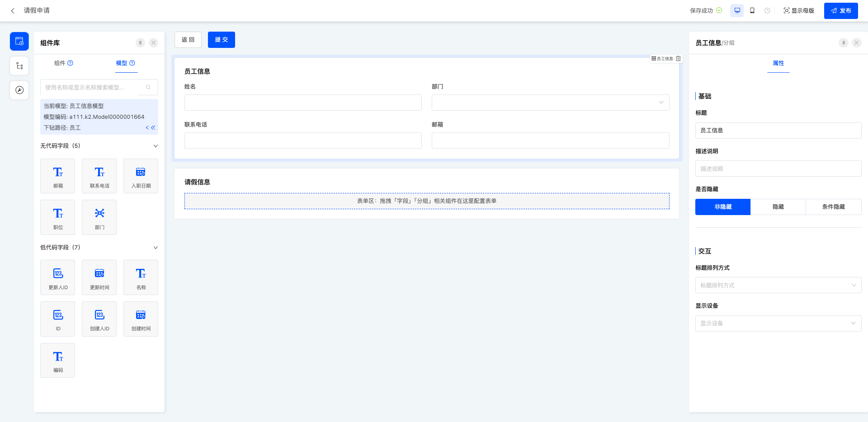Switch to mobile preview mode icon

pos(752,11)
